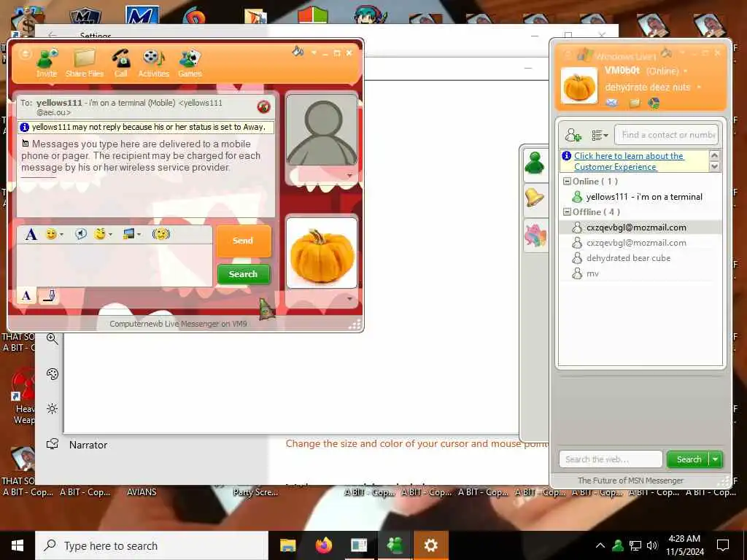Click the Add a contact icon

[x=573, y=135]
